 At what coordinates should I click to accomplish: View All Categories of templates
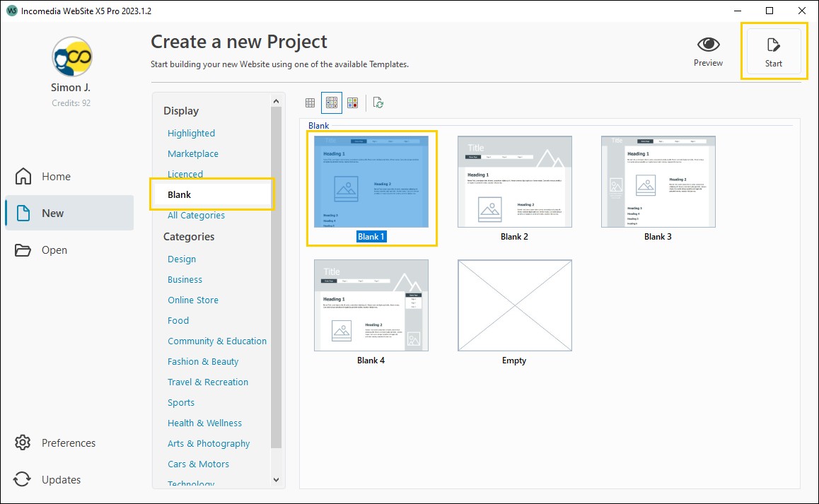click(196, 215)
